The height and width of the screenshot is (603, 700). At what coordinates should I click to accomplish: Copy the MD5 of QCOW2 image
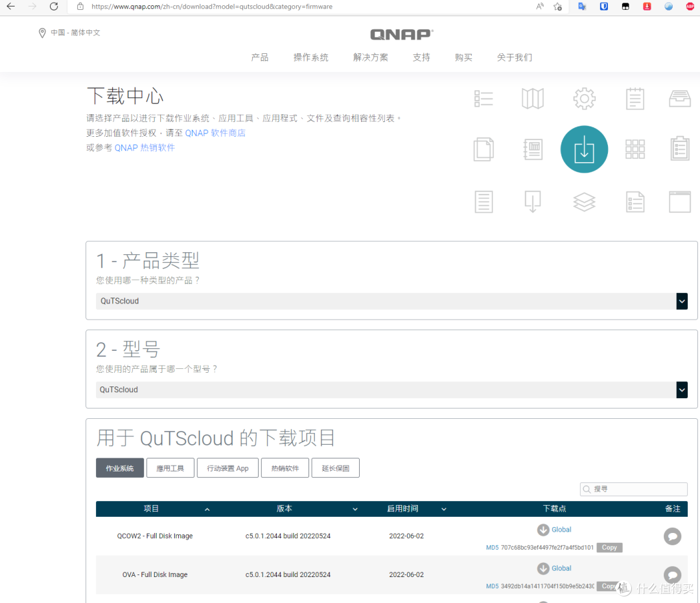pyautogui.click(x=609, y=547)
